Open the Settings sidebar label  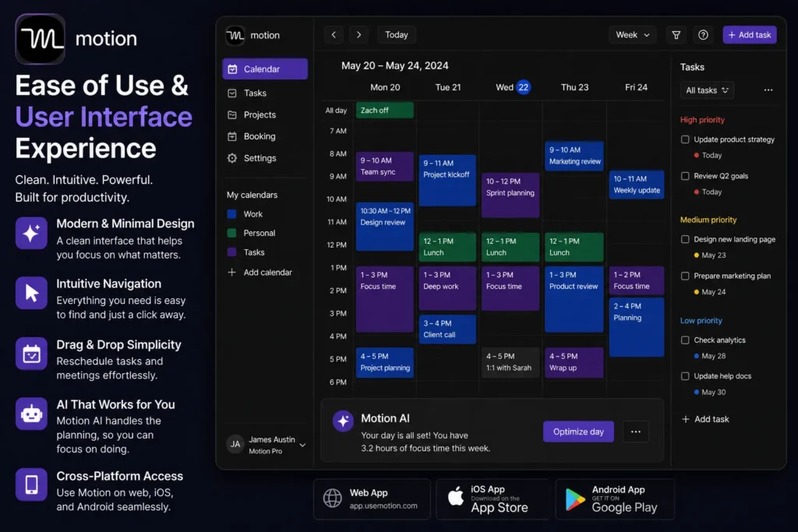click(260, 158)
